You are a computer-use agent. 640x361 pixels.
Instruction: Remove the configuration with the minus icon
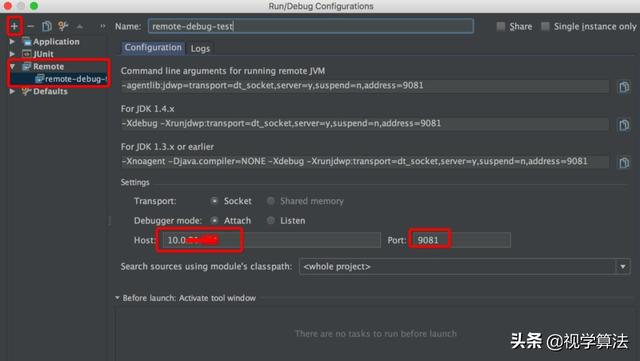(31, 27)
